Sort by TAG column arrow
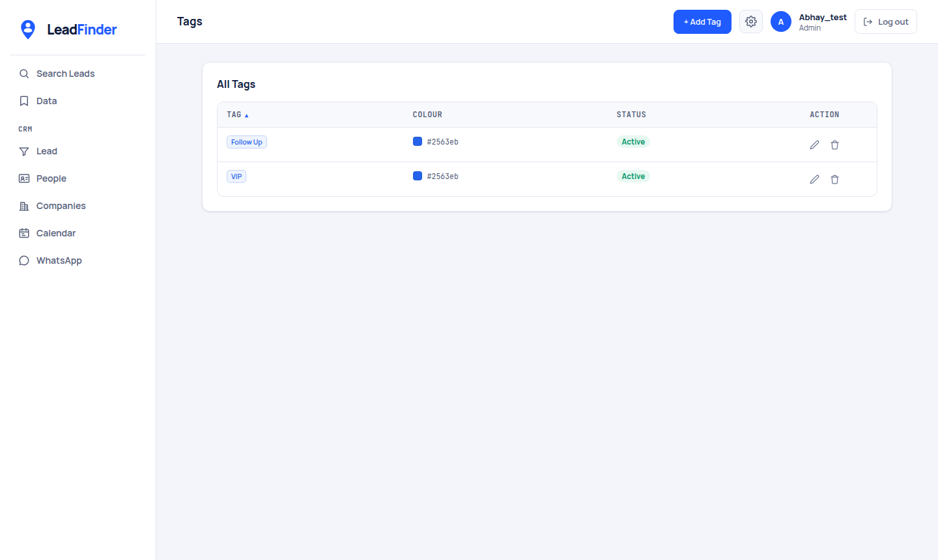This screenshot has width=938, height=560. (x=247, y=115)
